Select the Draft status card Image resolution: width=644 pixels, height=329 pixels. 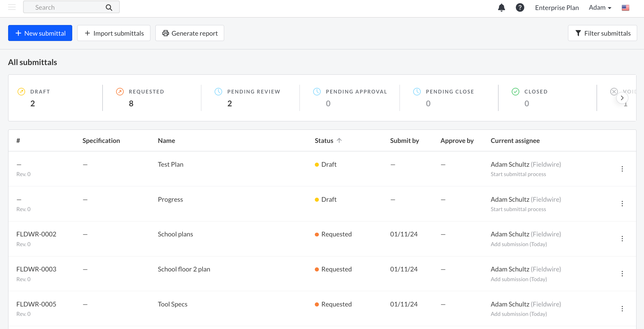pos(56,98)
